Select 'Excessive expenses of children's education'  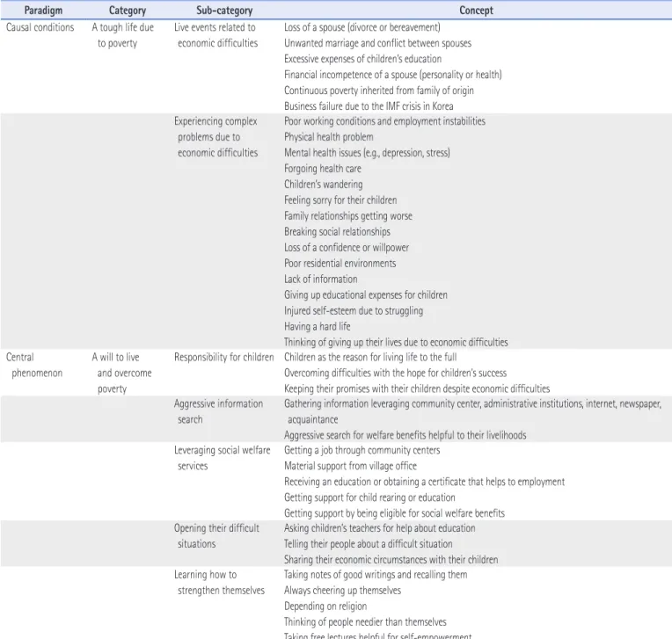pos(362,59)
